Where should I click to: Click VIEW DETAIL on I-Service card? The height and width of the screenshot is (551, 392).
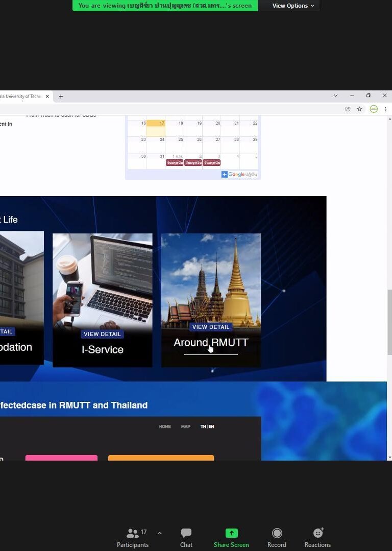tap(102, 334)
